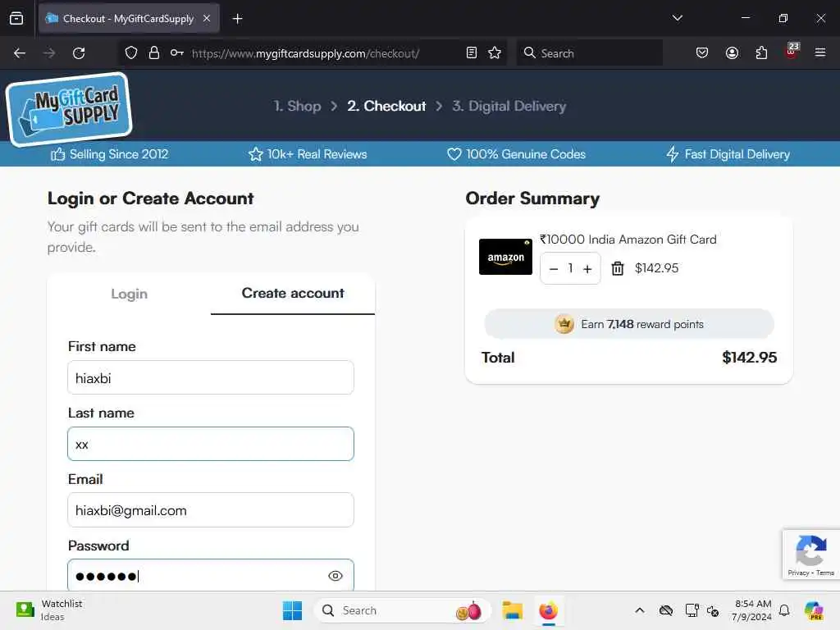Click the cloud sync tray icon

point(666,610)
